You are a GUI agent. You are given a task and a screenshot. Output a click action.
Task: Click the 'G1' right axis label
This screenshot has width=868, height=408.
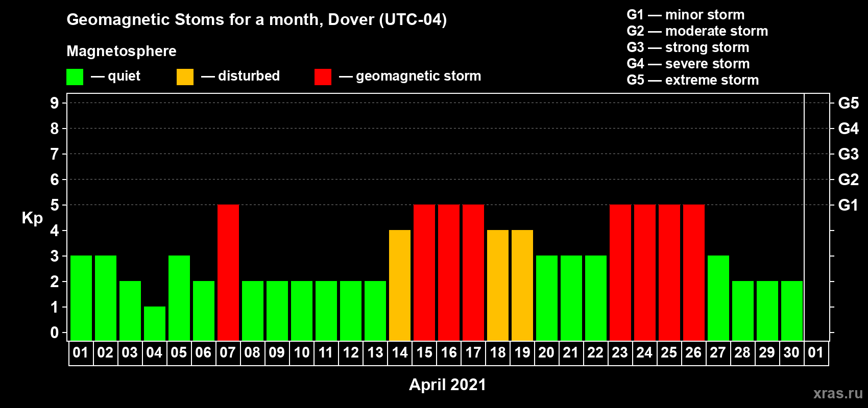(849, 205)
